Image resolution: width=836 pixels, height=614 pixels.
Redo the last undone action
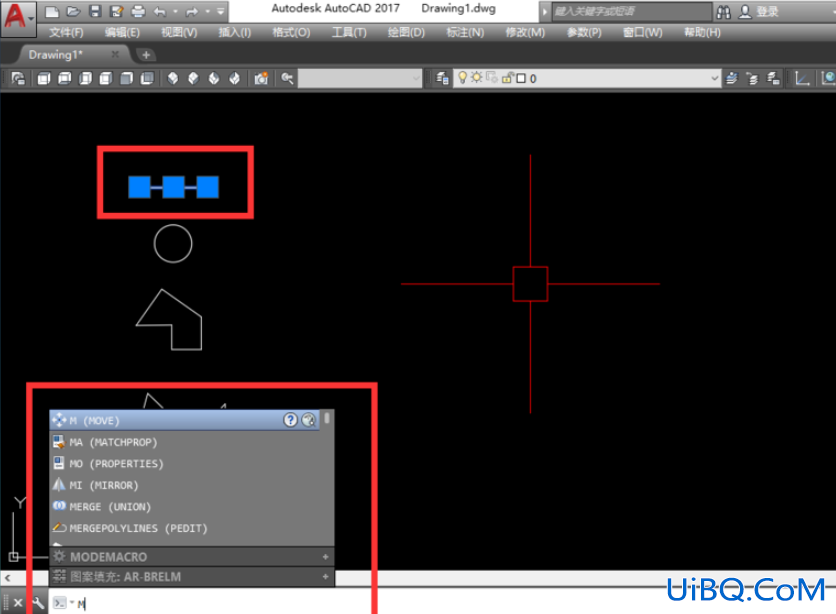[191, 11]
